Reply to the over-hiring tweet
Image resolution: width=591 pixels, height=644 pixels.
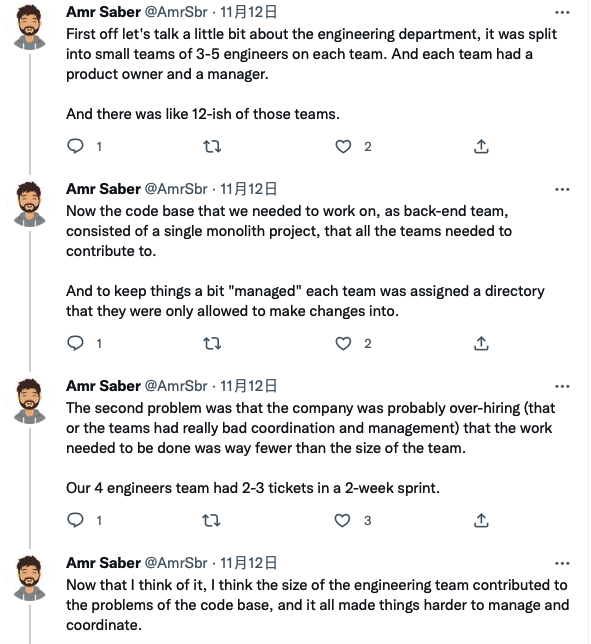click(76, 520)
